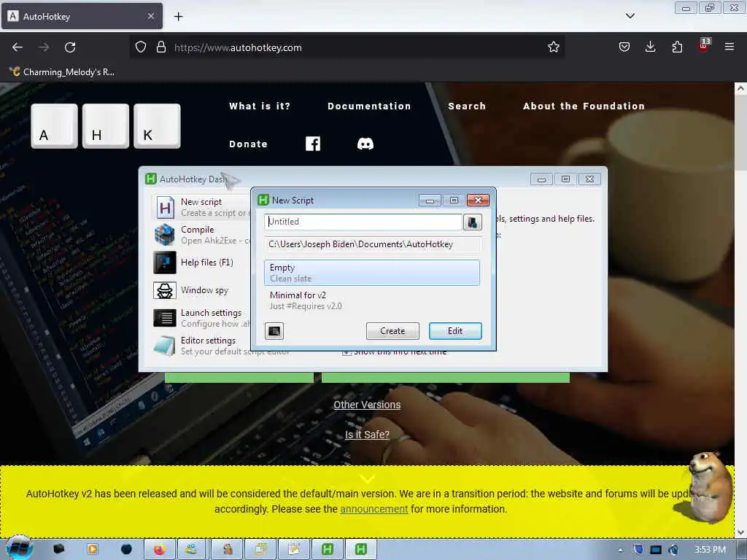The height and width of the screenshot is (560, 747).
Task: Click the second green H taskbar icon
Action: click(x=360, y=549)
